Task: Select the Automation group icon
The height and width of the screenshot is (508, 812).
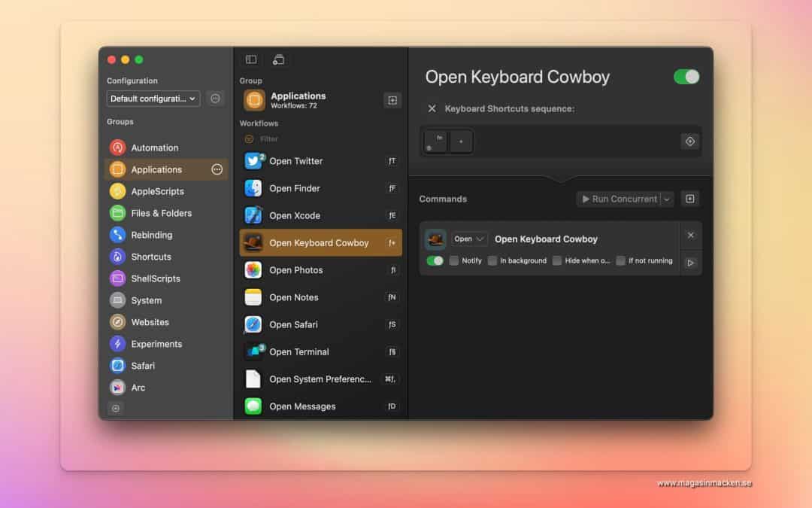Action: [x=117, y=148]
